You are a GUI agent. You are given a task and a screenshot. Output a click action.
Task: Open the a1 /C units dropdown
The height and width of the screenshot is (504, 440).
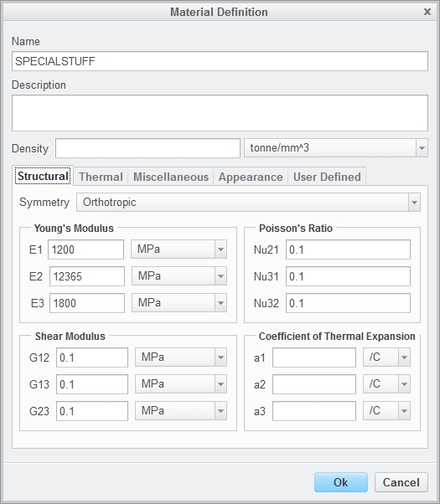tap(386, 357)
